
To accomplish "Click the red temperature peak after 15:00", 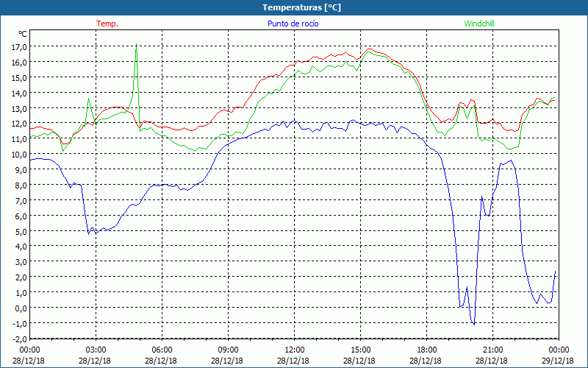I will pos(370,49).
